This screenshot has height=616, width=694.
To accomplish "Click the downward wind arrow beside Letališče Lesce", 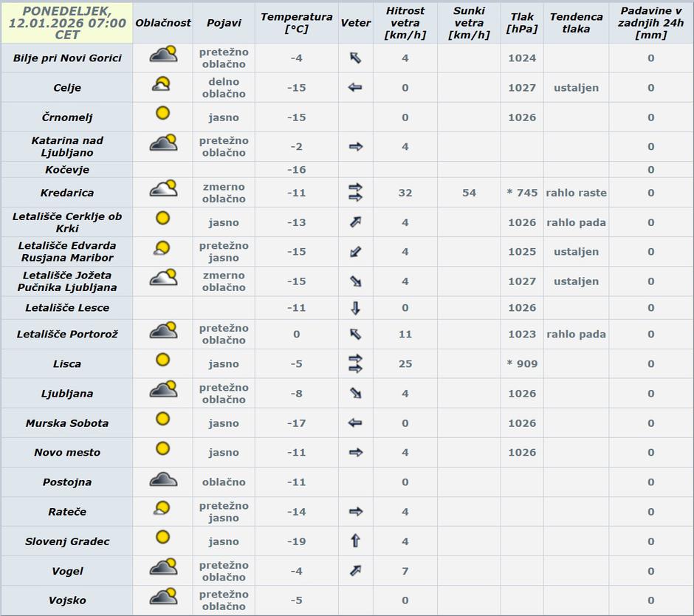I will point(356,307).
